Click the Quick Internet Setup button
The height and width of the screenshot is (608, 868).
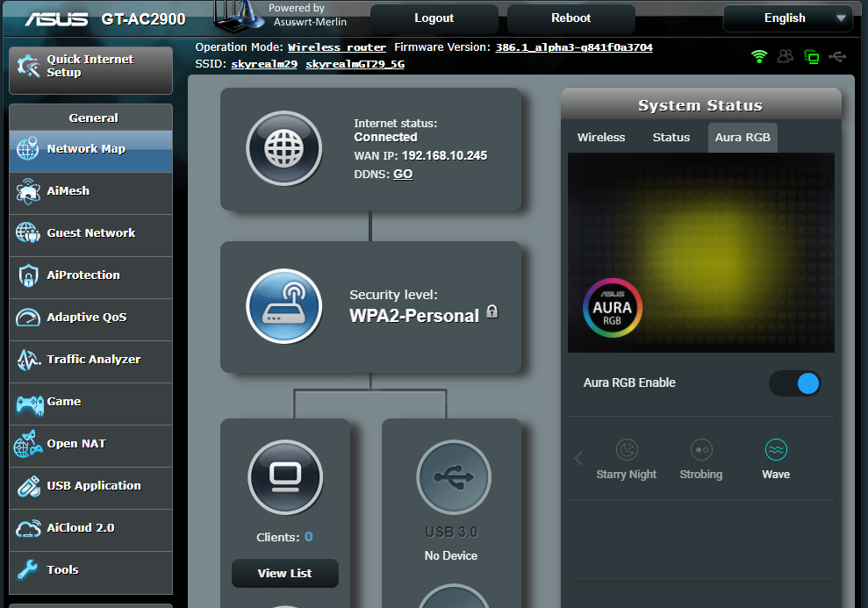point(90,70)
